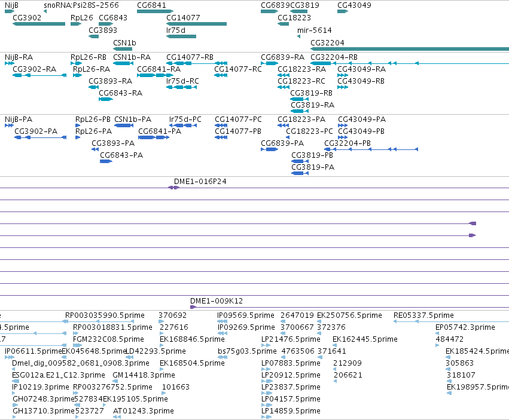Select the Ir75d-PC protein label
Viewport: 509px width, 420px height.
185,119
